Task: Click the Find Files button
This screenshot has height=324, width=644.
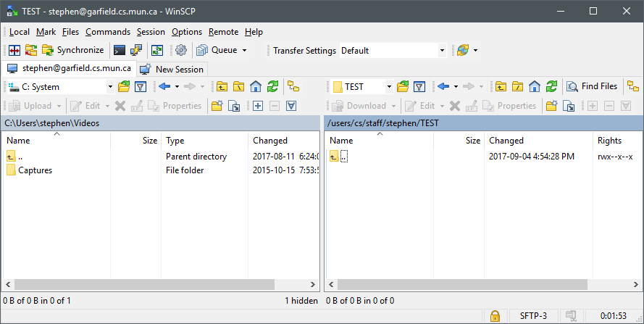Action: [x=593, y=86]
